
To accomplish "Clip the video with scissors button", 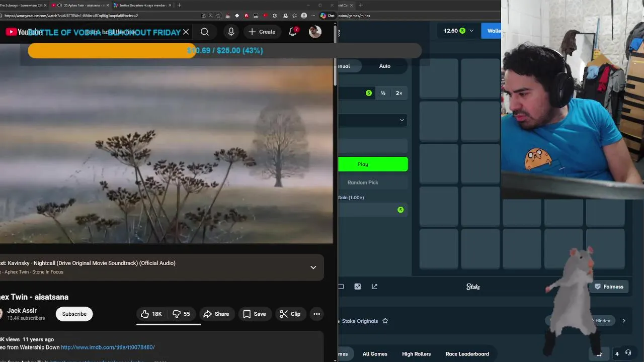I will pos(290,314).
